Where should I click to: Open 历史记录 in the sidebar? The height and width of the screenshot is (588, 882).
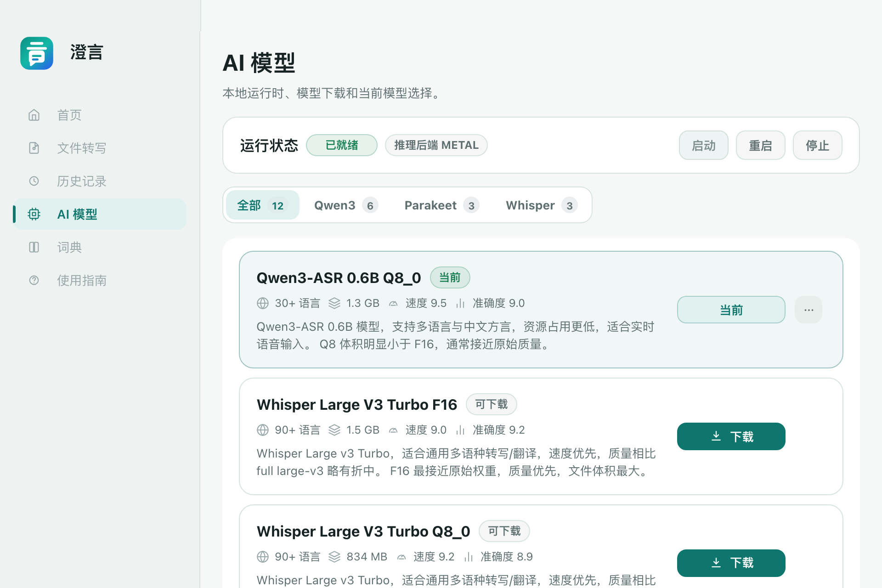coord(100,181)
